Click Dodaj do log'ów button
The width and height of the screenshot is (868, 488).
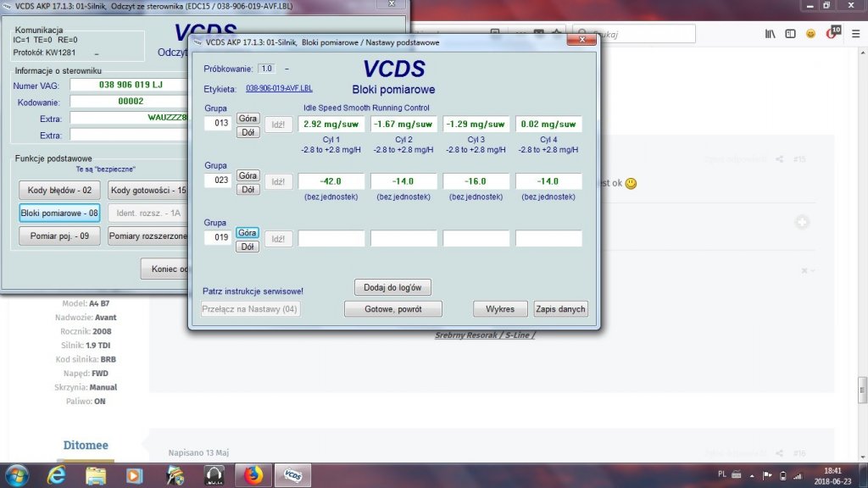392,287
